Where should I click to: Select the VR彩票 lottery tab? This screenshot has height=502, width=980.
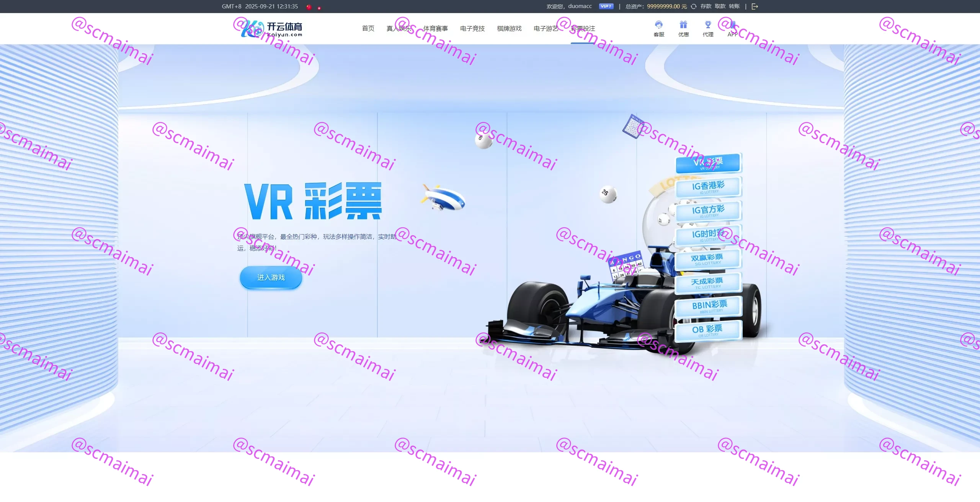tap(708, 163)
